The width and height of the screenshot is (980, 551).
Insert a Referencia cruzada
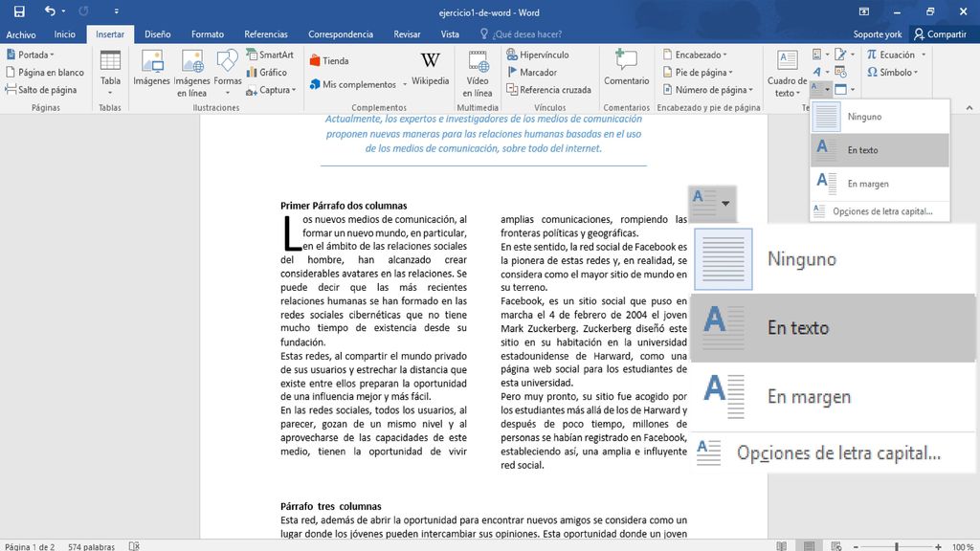coord(548,89)
